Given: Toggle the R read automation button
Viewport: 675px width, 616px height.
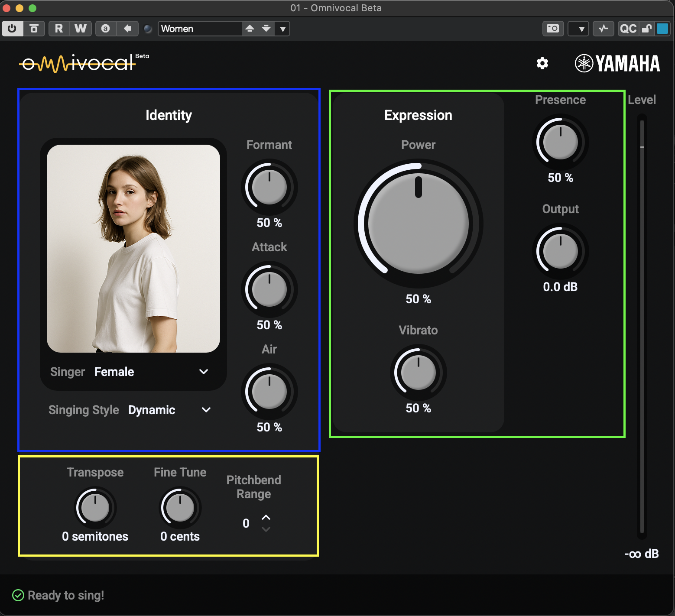Looking at the screenshot, I should [59, 29].
